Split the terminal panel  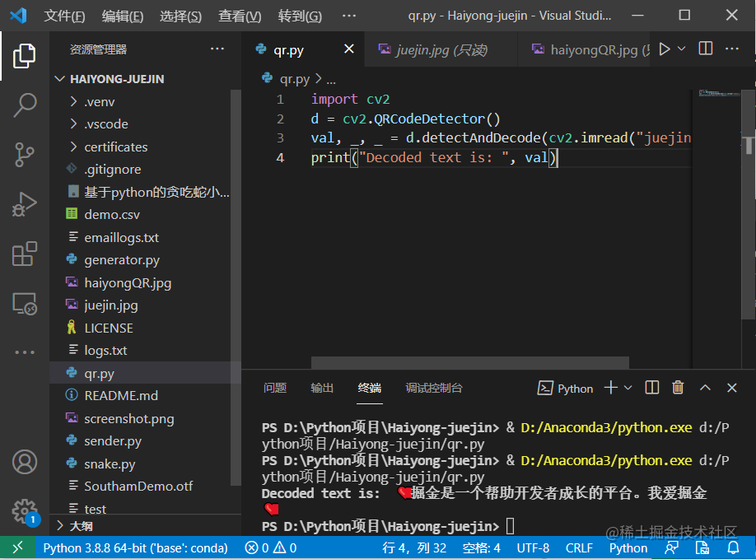tap(652, 388)
